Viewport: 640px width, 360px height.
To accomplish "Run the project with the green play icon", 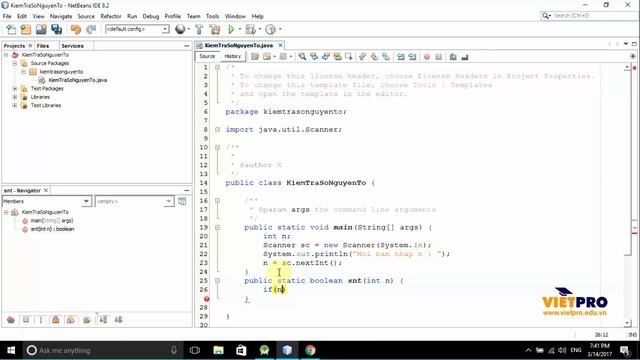I will pos(231,29).
